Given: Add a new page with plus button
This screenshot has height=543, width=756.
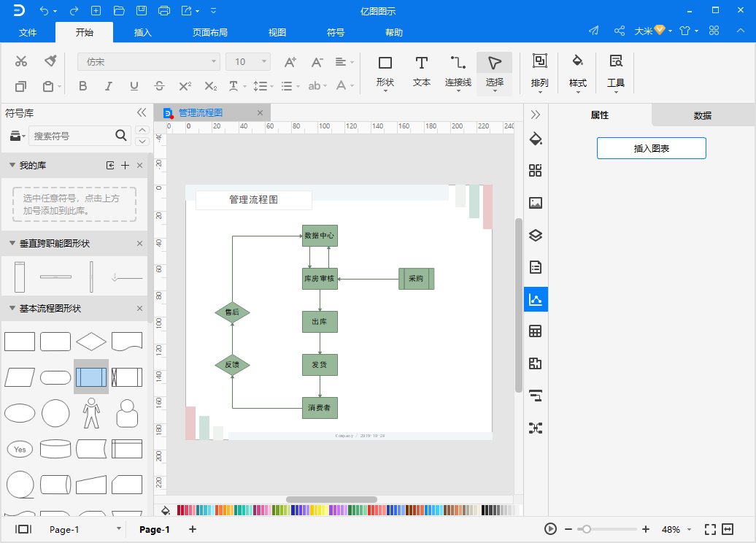Looking at the screenshot, I should [x=193, y=529].
